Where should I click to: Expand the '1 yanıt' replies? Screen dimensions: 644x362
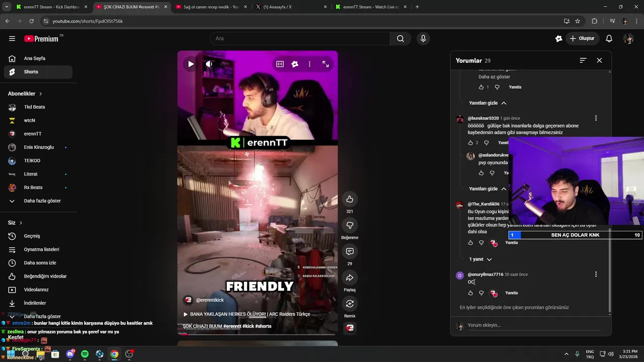coord(480,259)
